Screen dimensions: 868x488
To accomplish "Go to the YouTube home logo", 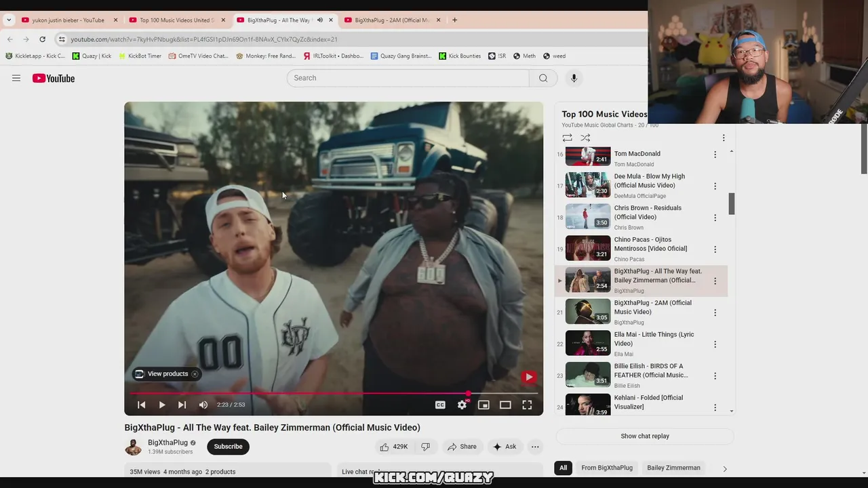I will click(x=54, y=78).
